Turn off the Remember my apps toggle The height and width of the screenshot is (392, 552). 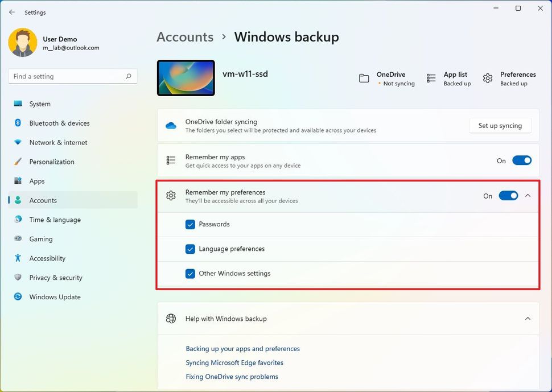521,161
